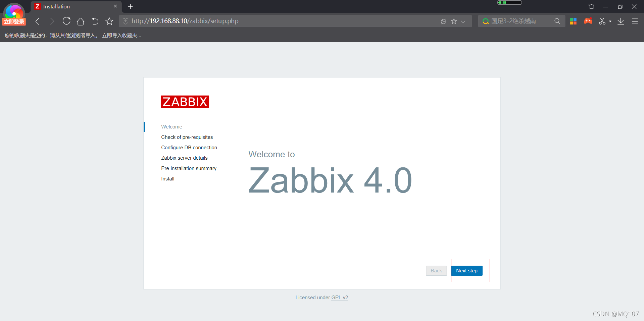Open the GPL v2 license link

tap(340, 298)
